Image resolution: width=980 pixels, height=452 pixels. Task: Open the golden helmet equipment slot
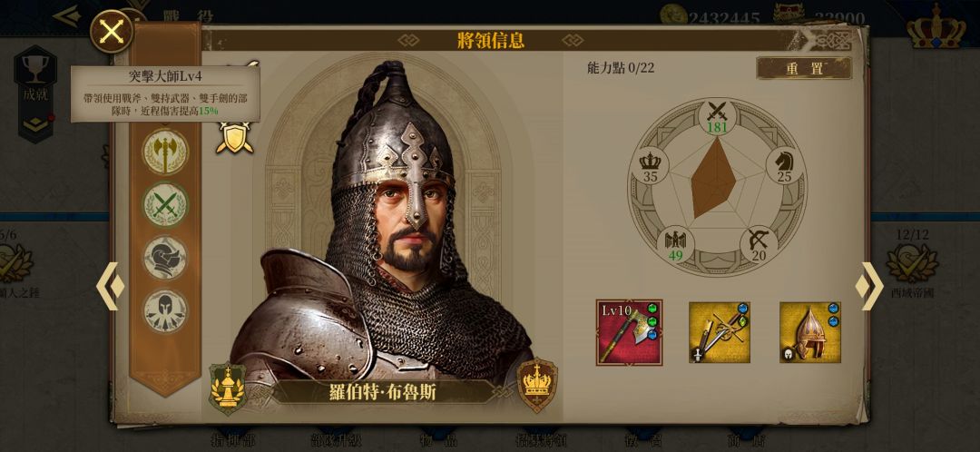pos(810,332)
